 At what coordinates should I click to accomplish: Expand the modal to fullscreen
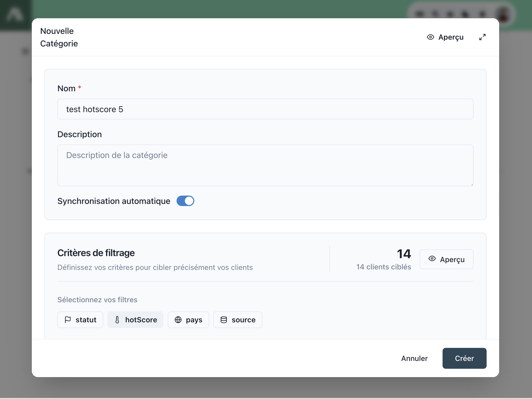click(x=482, y=37)
